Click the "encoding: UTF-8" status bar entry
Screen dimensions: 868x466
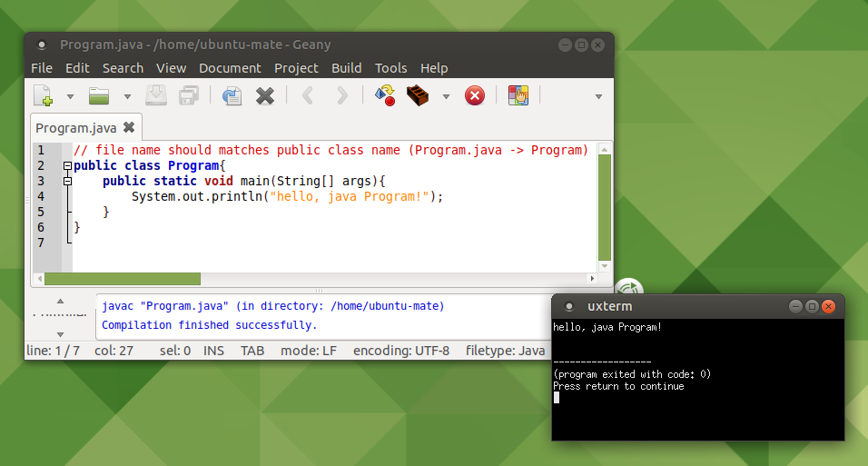401,351
